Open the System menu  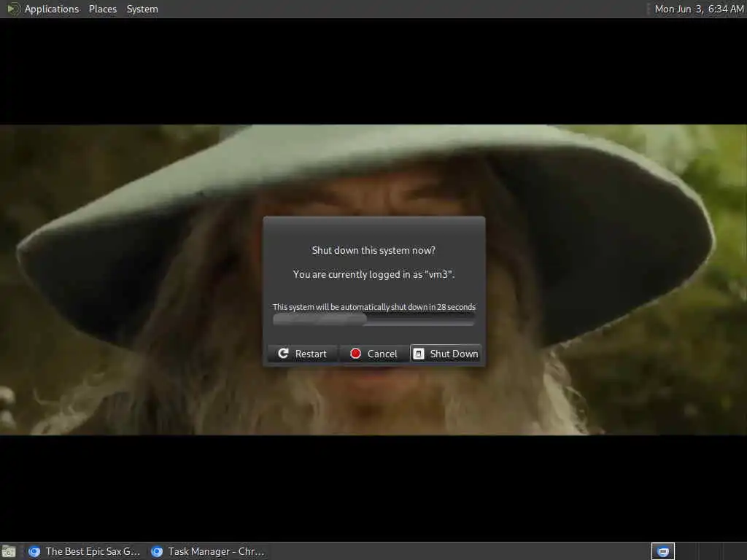pyautogui.click(x=142, y=9)
